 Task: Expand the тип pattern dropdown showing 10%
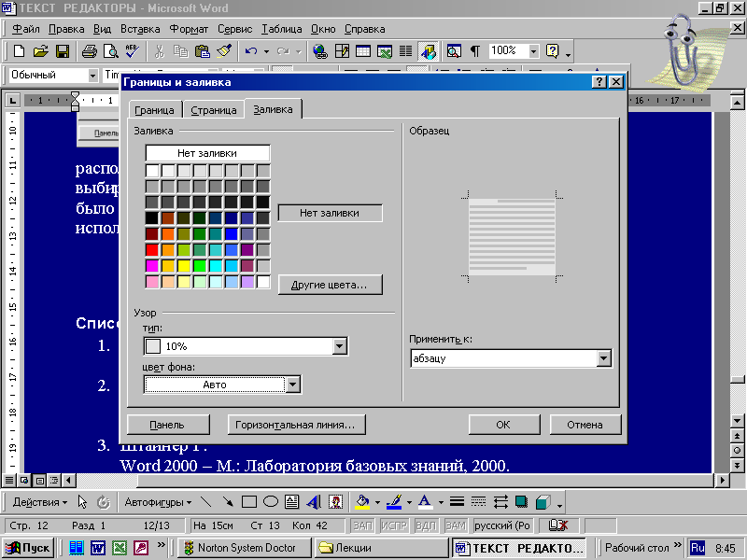339,346
